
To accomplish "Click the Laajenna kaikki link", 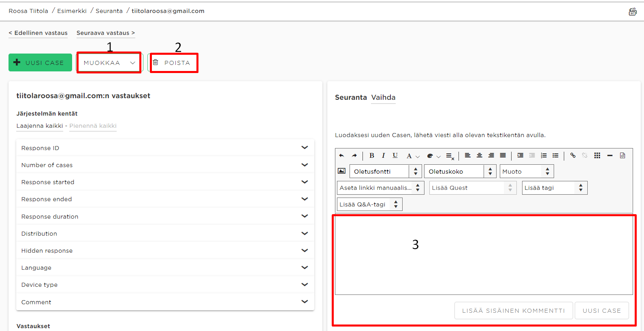I will (40, 126).
